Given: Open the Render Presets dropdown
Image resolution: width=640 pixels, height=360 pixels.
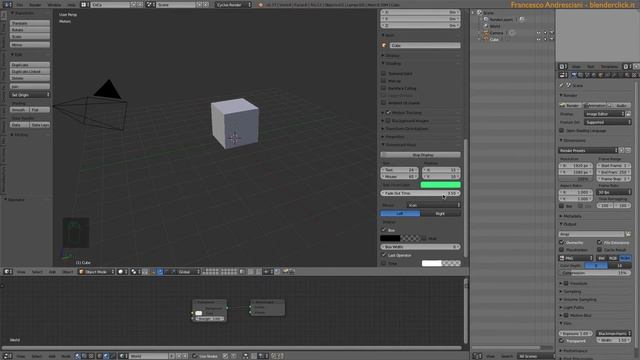Looking at the screenshot, I should pos(588,150).
